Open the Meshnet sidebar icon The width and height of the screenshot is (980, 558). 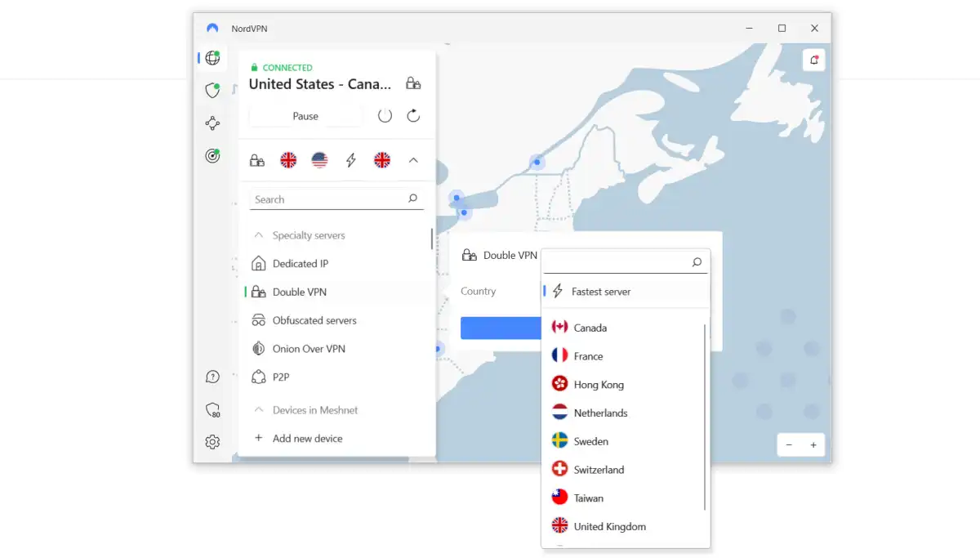click(212, 123)
